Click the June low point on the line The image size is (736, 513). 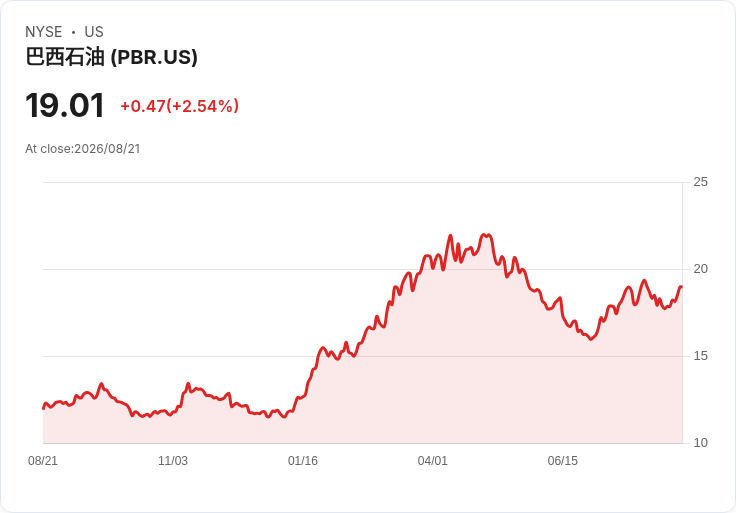coord(591,339)
